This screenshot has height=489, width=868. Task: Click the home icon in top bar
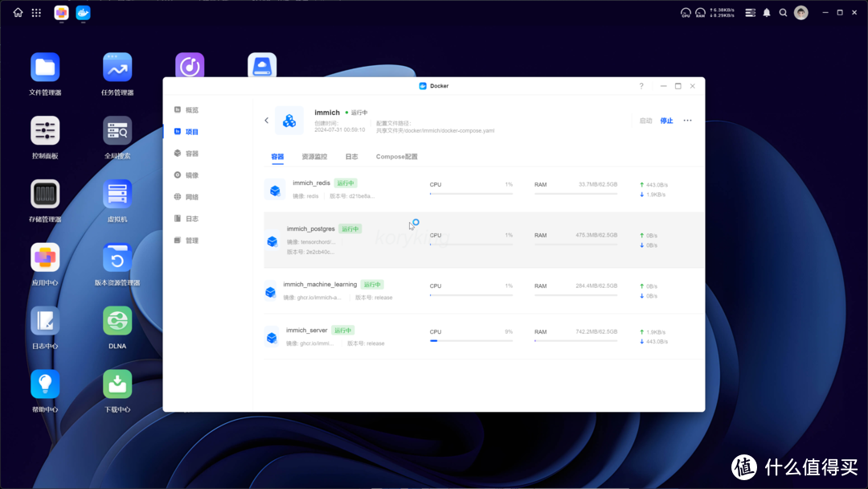[x=18, y=12]
